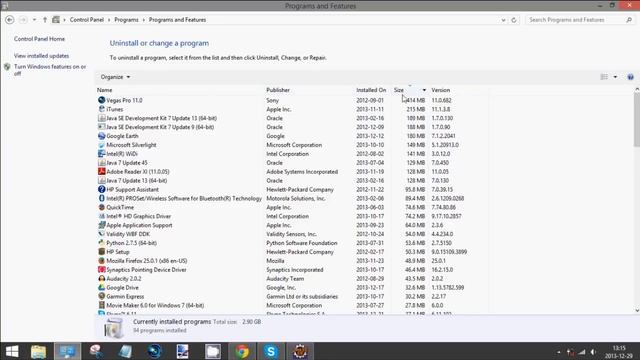
Task: Click the Google Drive program icon
Action: (102, 288)
